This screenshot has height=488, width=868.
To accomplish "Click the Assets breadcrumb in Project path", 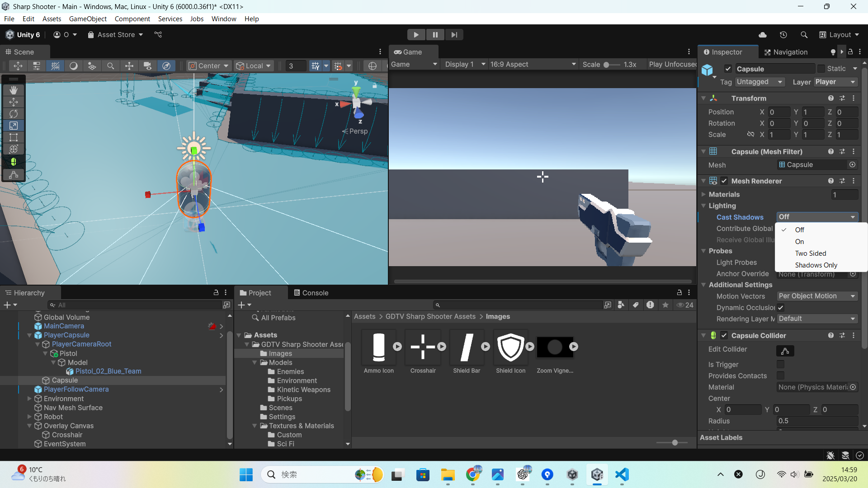I will click(x=365, y=316).
